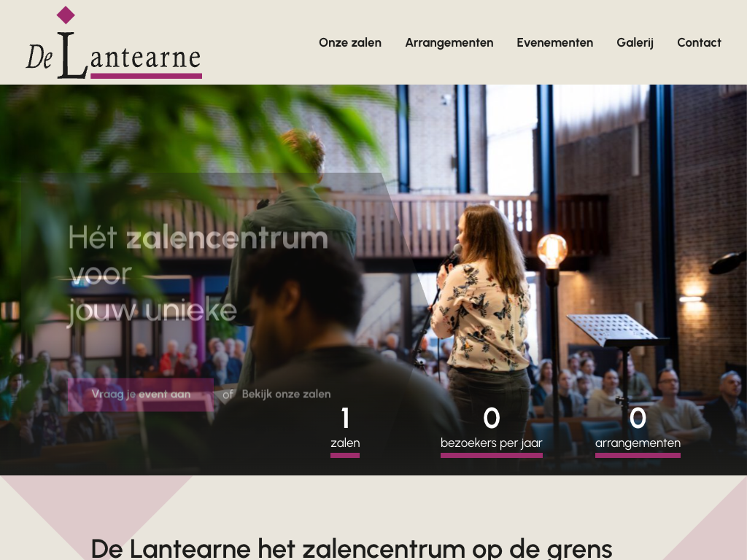The image size is (747, 560).
Task: Click the purple bar under the logo text
Action: pyautogui.click(x=146, y=76)
